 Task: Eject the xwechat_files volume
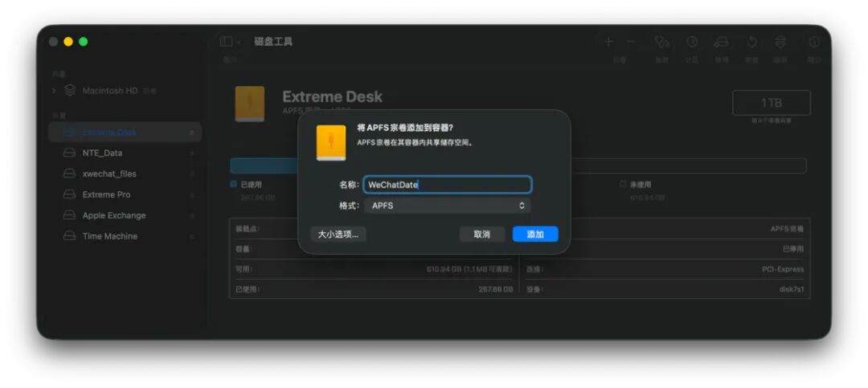click(191, 174)
